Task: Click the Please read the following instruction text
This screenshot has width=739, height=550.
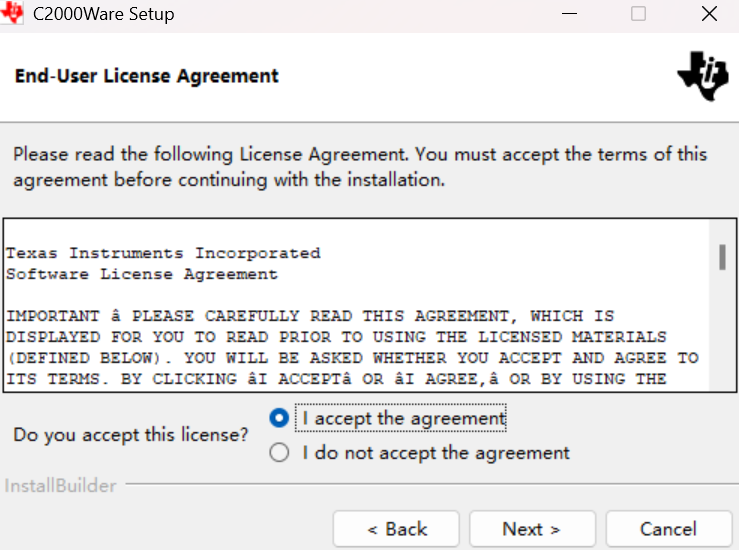Action: click(x=360, y=167)
